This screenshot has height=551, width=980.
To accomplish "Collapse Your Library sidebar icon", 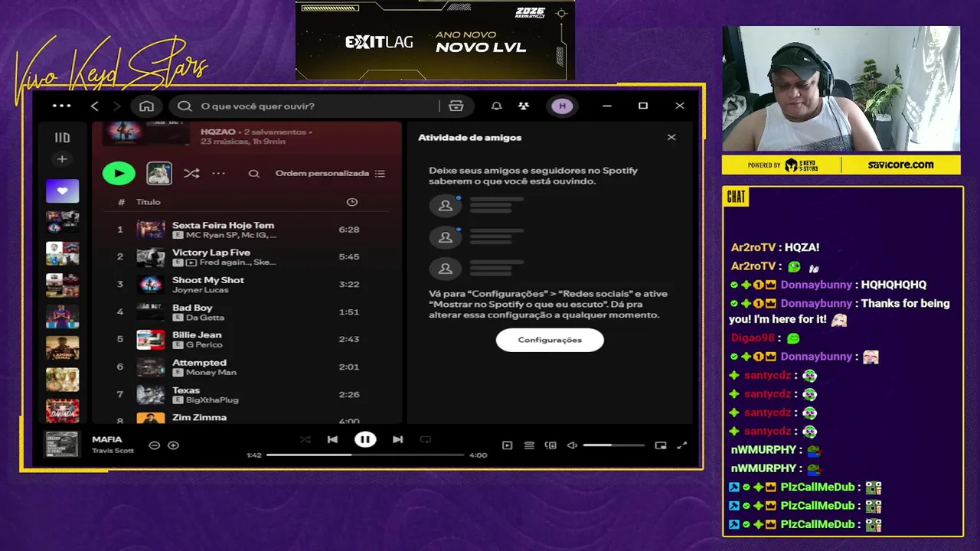I will [62, 138].
